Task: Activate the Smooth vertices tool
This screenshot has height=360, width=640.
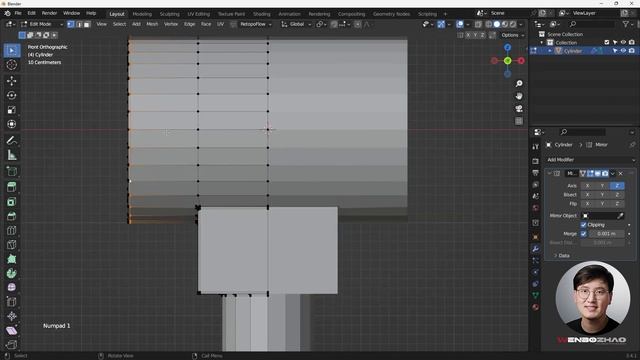Action: 12,287
